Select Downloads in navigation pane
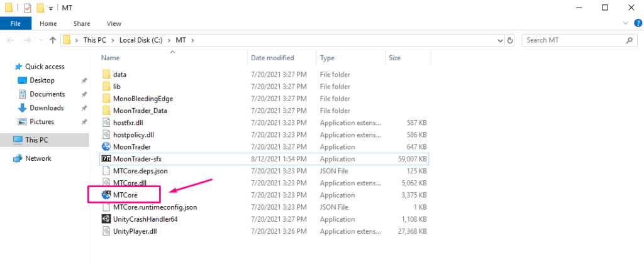The height and width of the screenshot is (267, 644). tap(47, 108)
